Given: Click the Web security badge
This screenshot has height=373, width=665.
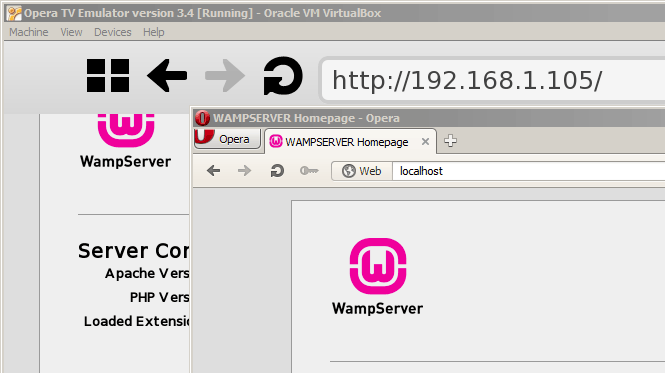Looking at the screenshot, I should click(362, 171).
